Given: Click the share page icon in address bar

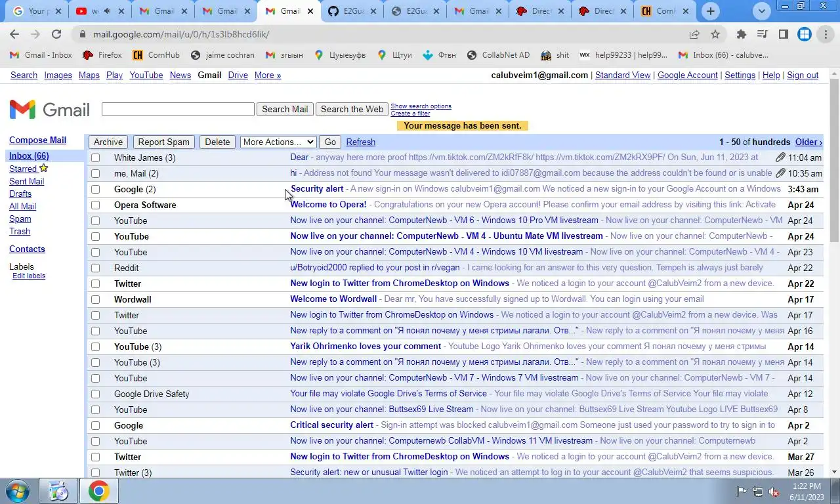Looking at the screenshot, I should pos(694,34).
